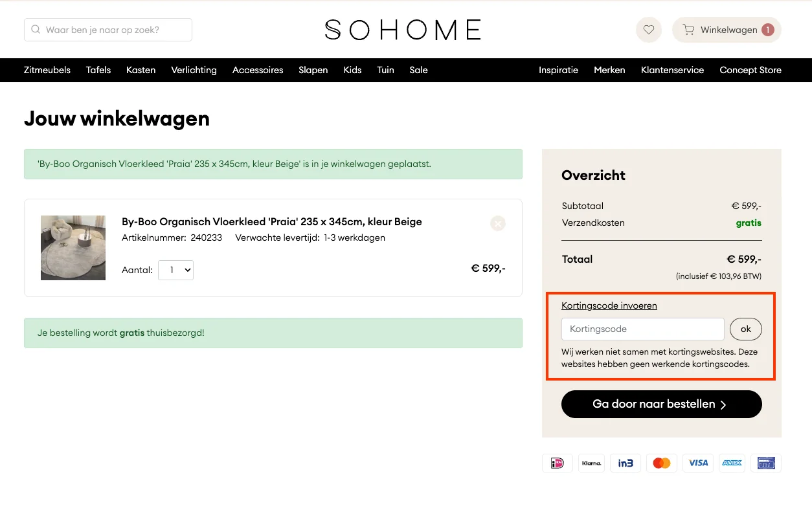
Task: Select the Inspiratie menu item
Action: (x=558, y=70)
